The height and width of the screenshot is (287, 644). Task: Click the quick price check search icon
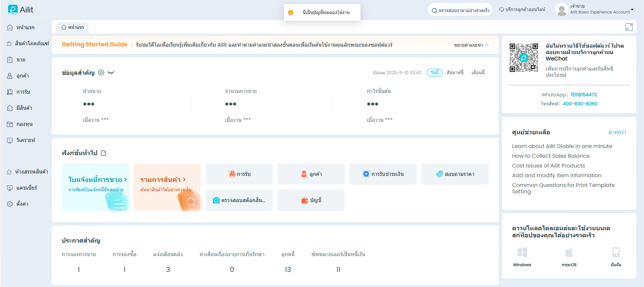pyautogui.click(x=434, y=10)
